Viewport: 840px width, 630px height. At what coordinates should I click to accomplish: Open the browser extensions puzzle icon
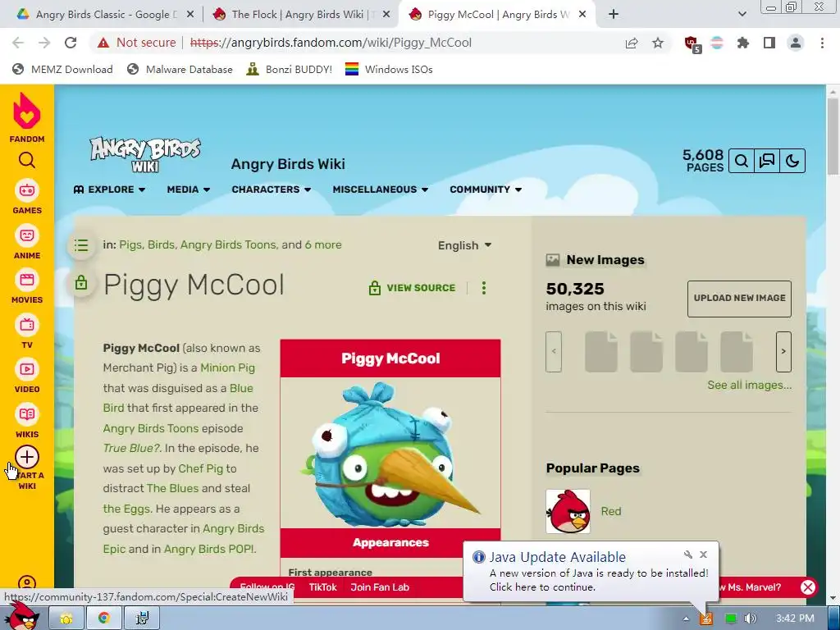point(743,43)
